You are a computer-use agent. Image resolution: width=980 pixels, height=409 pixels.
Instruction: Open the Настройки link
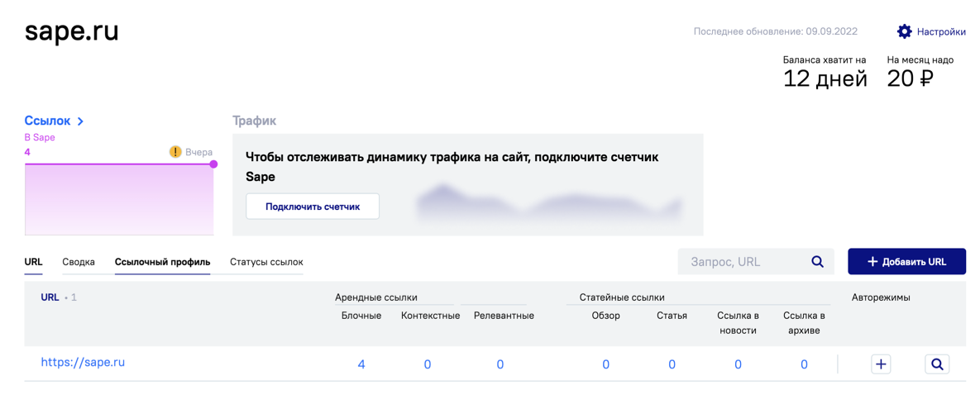click(941, 31)
